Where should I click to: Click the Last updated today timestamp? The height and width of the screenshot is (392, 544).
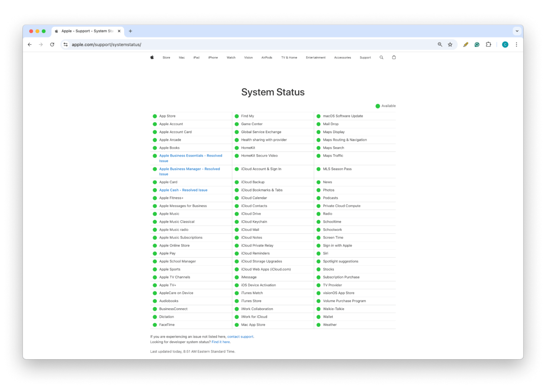pos(192,352)
